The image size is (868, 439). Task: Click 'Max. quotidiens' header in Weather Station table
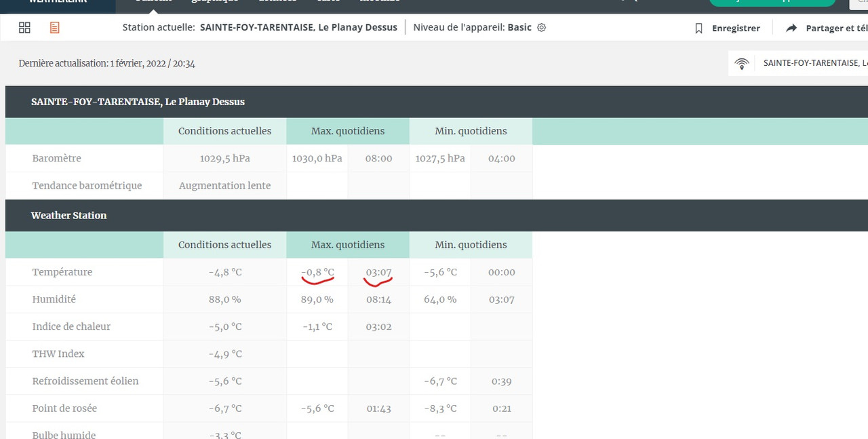pos(348,245)
